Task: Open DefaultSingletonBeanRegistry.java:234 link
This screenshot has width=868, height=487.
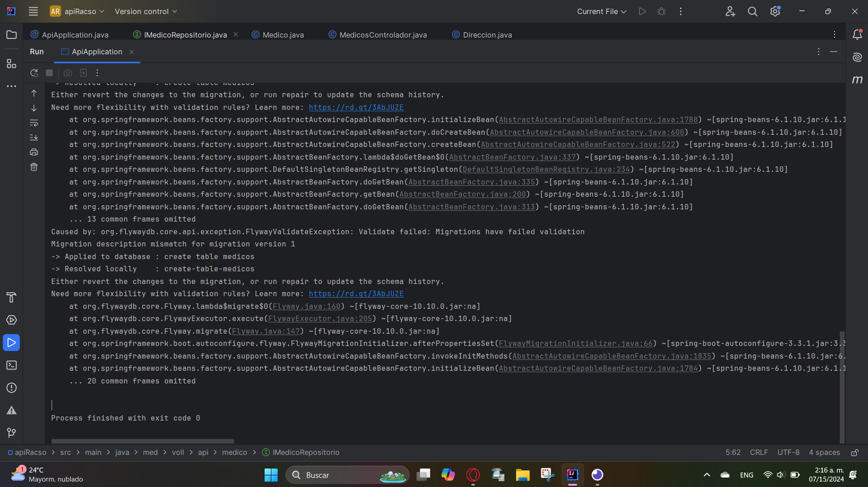Action: pyautogui.click(x=546, y=170)
